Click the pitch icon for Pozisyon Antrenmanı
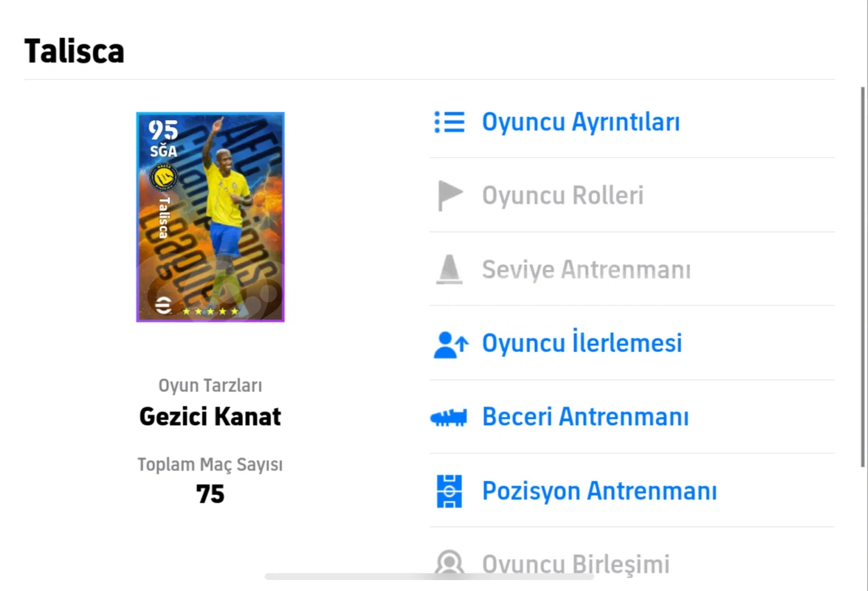 [x=449, y=491]
